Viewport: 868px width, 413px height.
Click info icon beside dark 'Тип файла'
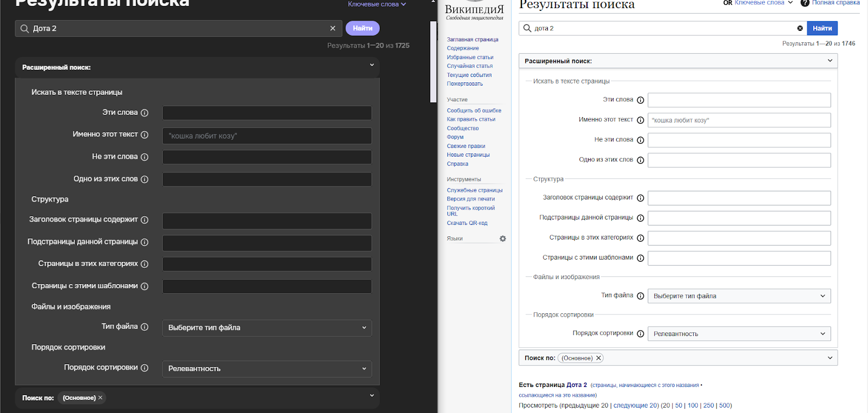(144, 327)
